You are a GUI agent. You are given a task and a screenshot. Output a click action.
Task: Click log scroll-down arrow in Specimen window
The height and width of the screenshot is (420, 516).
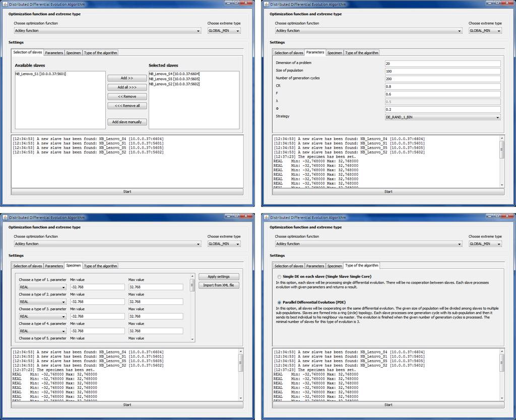(240, 398)
